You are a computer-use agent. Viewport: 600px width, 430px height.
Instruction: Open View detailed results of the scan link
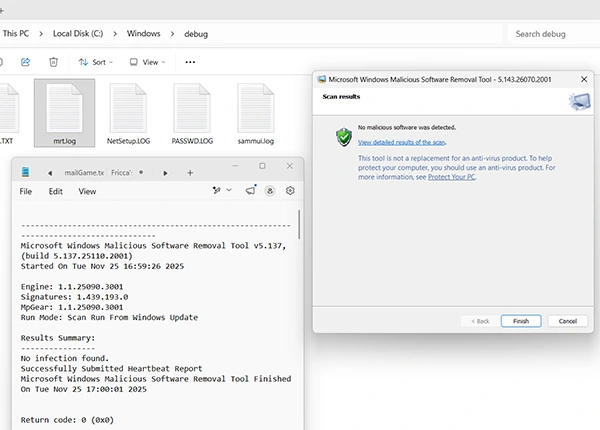pyautogui.click(x=402, y=142)
